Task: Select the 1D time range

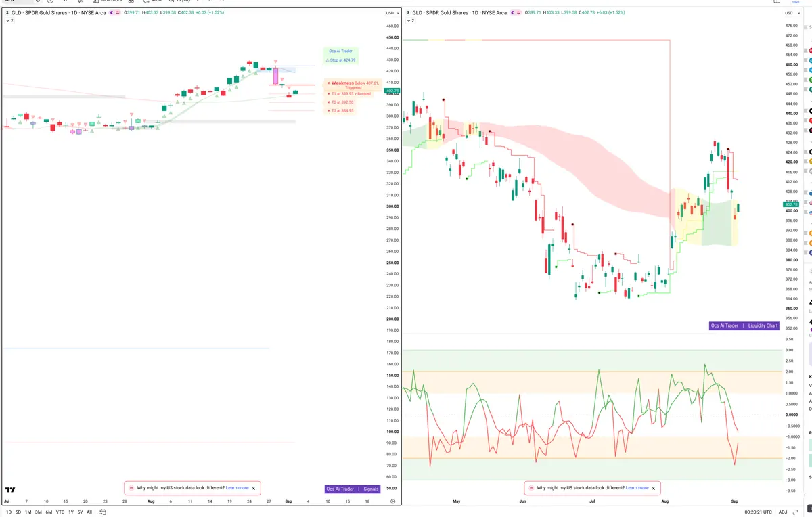Action: (9, 512)
